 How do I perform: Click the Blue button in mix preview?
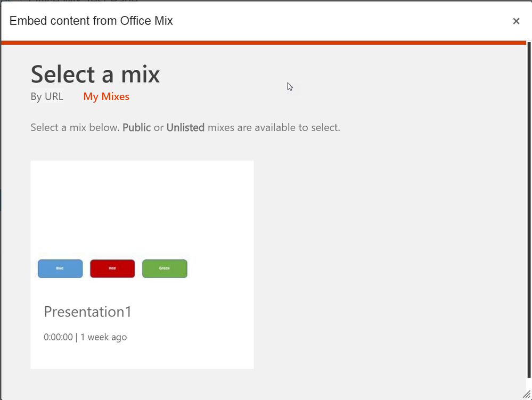point(60,268)
